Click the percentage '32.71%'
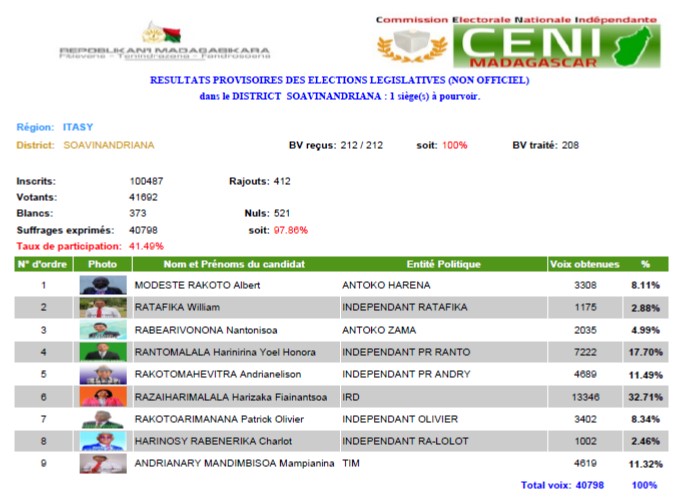Viewport: 685px width, 501px height. (646, 397)
